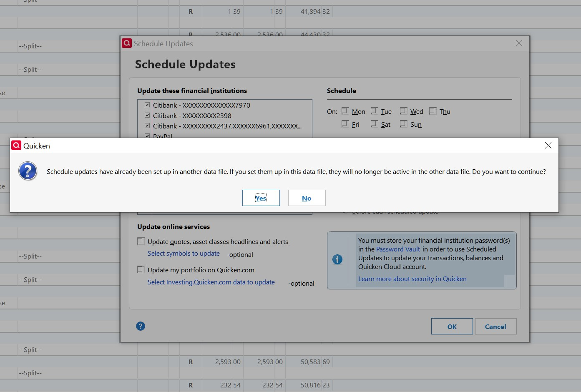The height and width of the screenshot is (392, 581).
Task: Check Update my portfolio on Quicken.com
Action: [x=141, y=269]
